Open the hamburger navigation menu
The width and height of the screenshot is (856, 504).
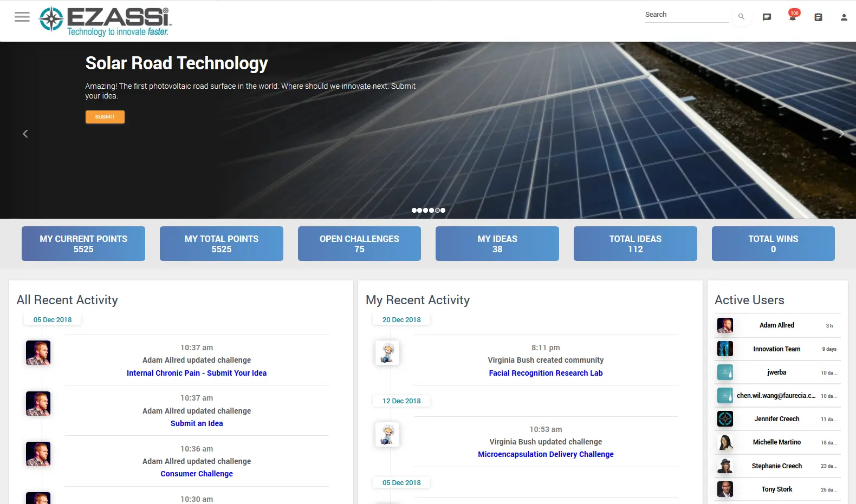point(22,17)
